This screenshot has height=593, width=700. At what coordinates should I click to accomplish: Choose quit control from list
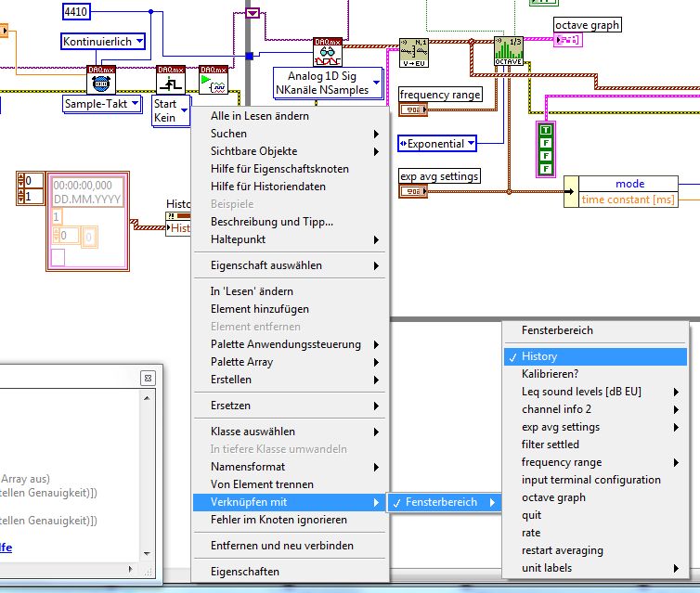pyautogui.click(x=595, y=515)
